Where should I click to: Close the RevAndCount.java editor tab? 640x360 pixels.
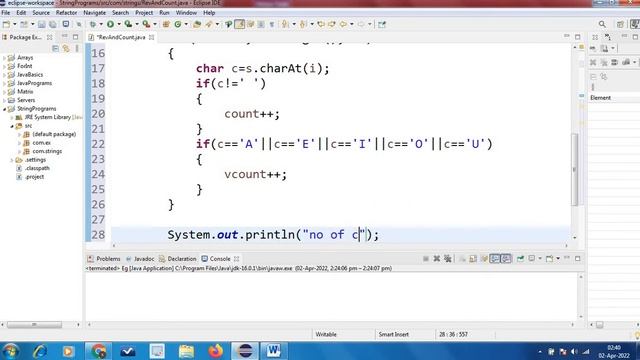(x=151, y=37)
